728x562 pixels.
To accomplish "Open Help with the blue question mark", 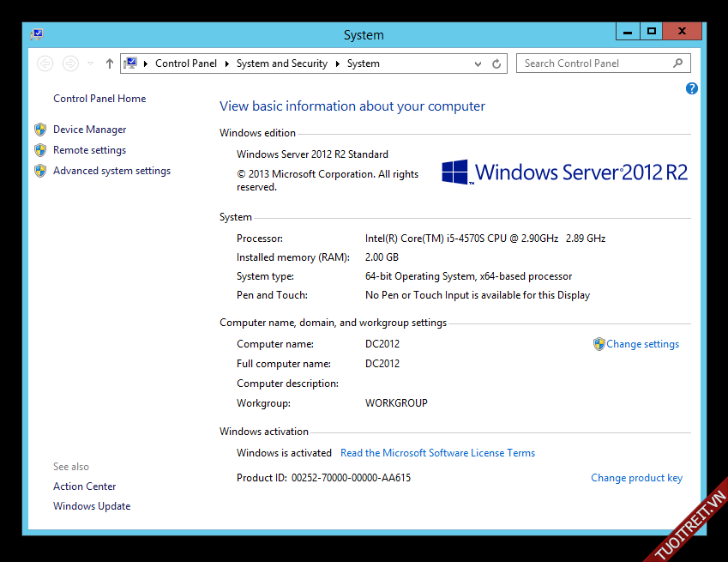I will (x=692, y=88).
